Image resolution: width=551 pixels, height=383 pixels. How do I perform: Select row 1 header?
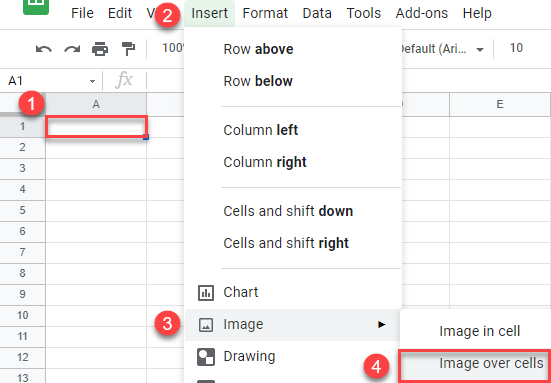(22, 126)
